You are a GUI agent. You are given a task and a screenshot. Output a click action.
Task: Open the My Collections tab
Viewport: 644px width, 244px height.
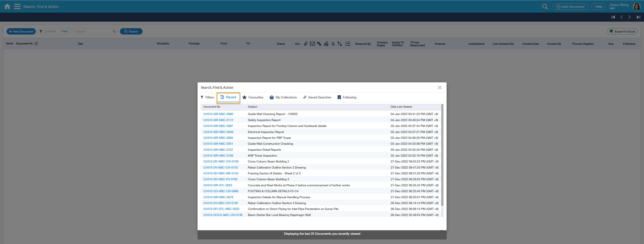coord(283,97)
